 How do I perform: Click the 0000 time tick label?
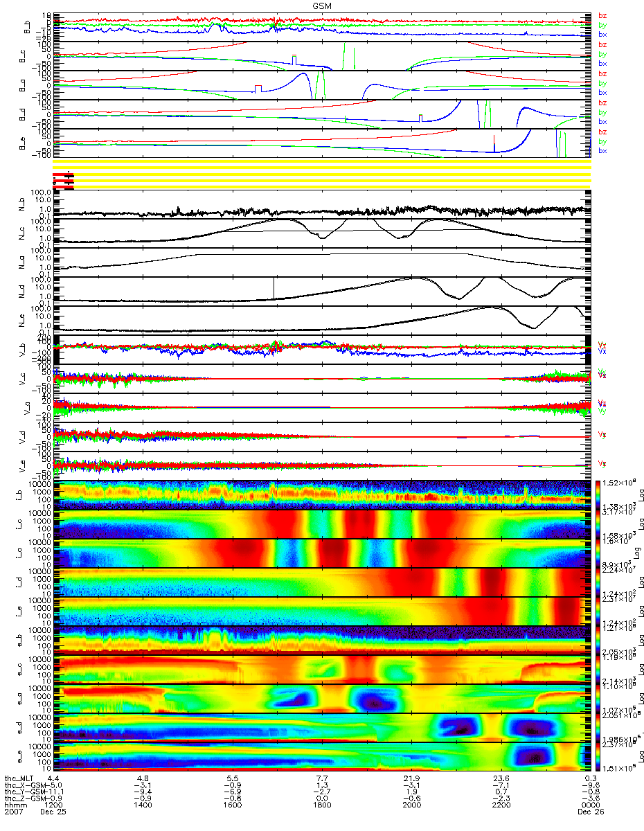pyautogui.click(x=590, y=805)
